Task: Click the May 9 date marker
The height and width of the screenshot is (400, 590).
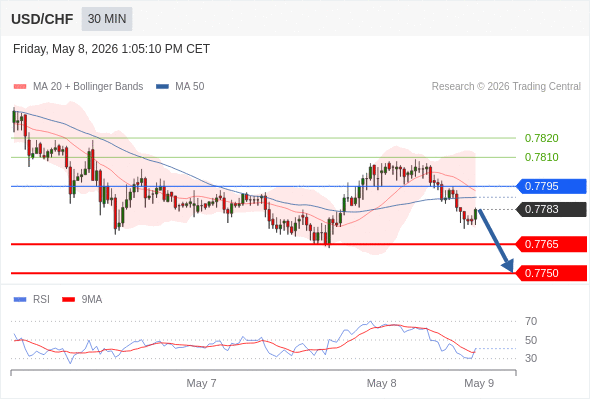Action: pyautogui.click(x=479, y=383)
